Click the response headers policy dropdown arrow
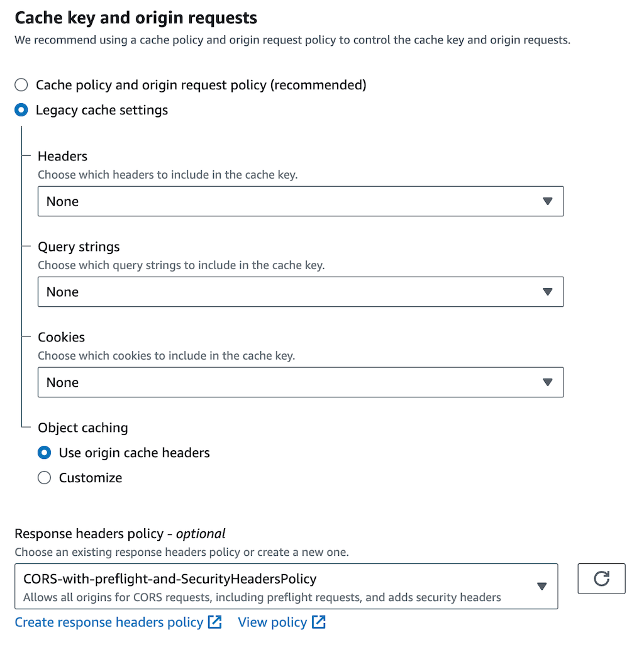The height and width of the screenshot is (647, 644). coord(541,586)
